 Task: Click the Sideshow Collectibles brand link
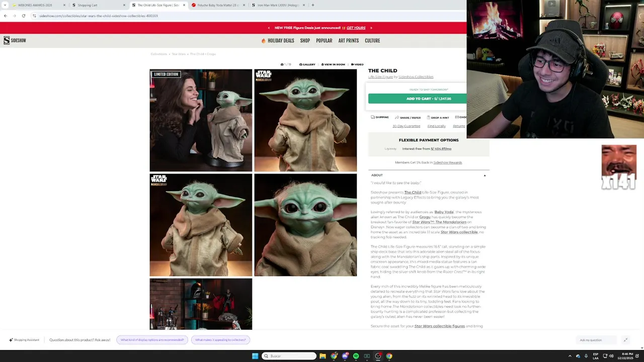pyautogui.click(x=416, y=77)
